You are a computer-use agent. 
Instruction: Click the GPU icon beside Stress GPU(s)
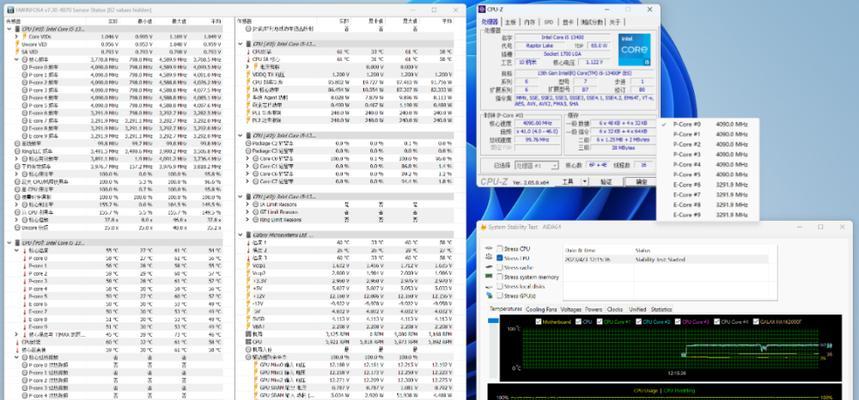coord(489,296)
